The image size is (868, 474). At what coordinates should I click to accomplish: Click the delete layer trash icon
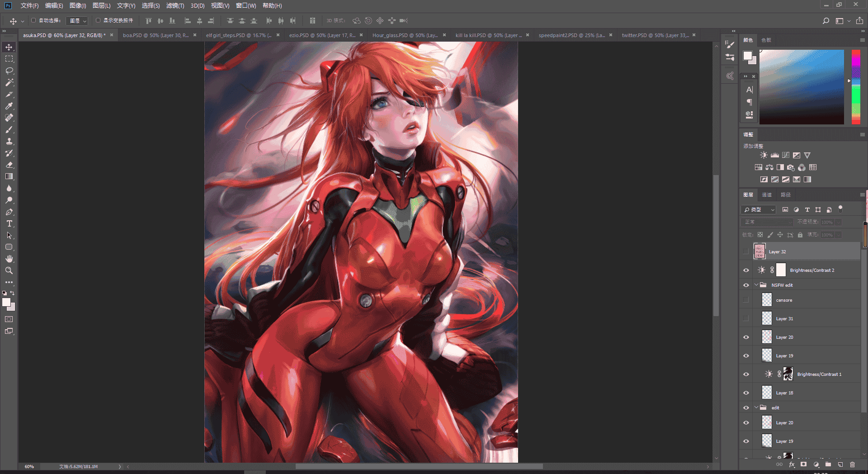pyautogui.click(x=852, y=465)
